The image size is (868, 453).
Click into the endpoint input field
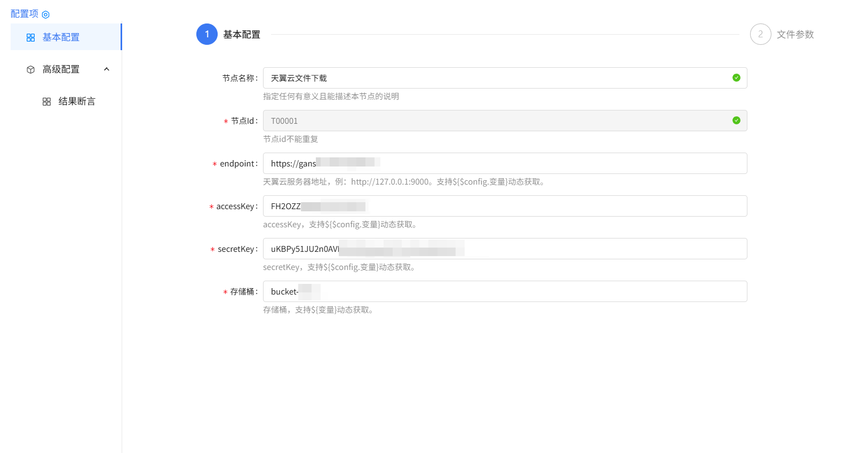[533, 163]
